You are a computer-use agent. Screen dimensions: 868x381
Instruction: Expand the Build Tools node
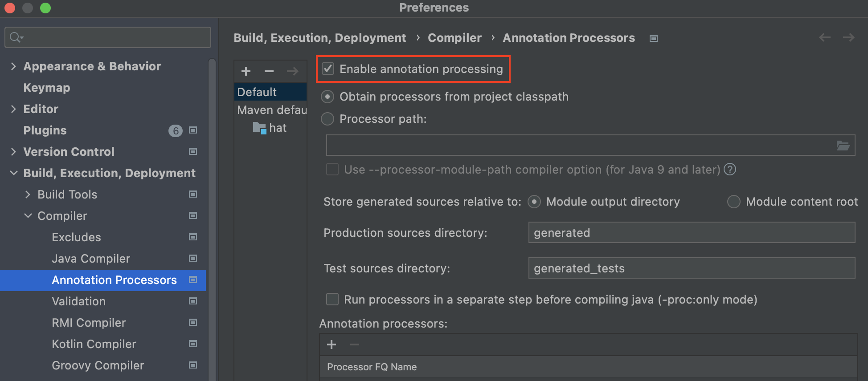28,195
